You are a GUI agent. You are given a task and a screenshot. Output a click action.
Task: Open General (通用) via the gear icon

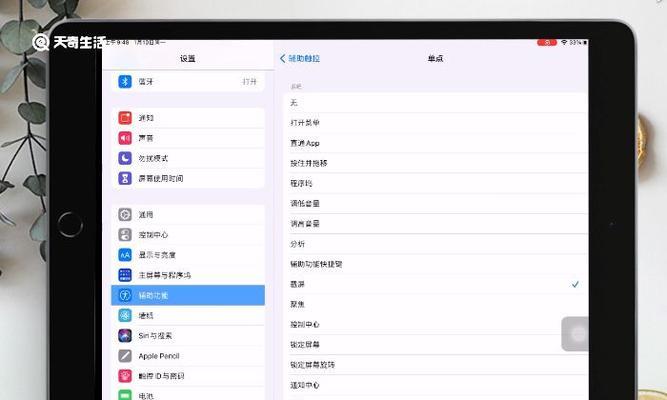tap(125, 214)
